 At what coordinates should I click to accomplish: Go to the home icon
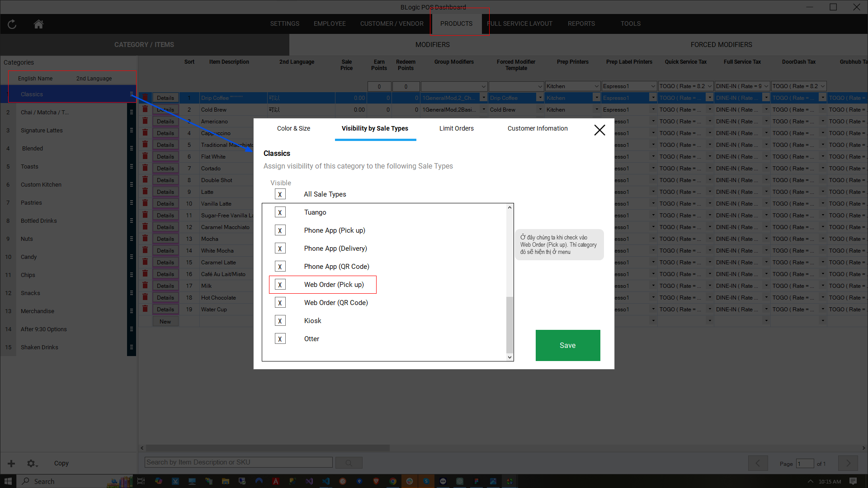coord(38,24)
